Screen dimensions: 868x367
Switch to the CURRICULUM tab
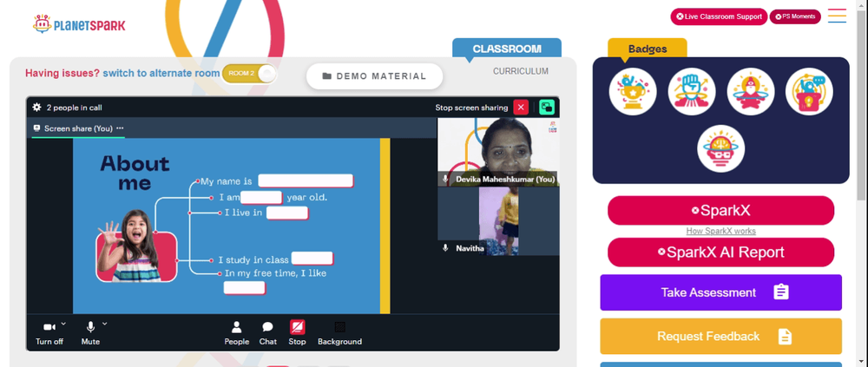(x=521, y=71)
